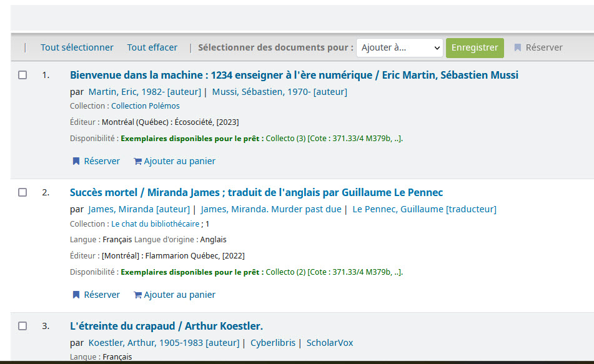
Task: Open Le chat du bibliothécaire collection
Action: 156,224
